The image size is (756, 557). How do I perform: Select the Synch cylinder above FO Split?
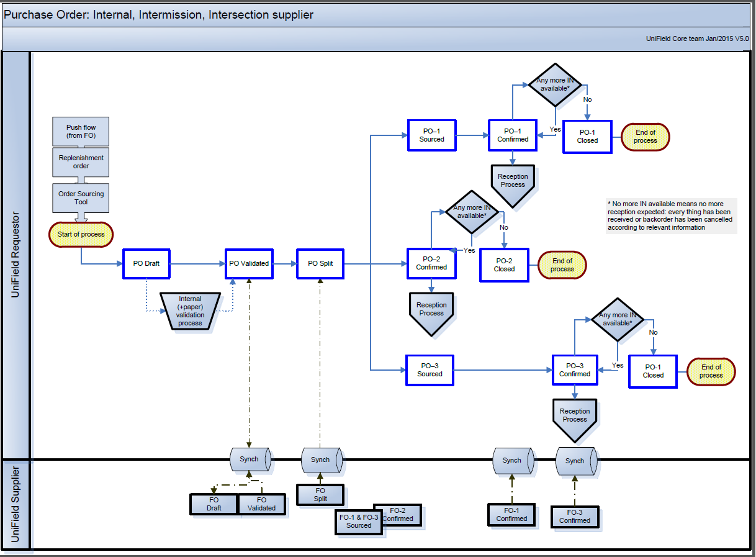(321, 460)
